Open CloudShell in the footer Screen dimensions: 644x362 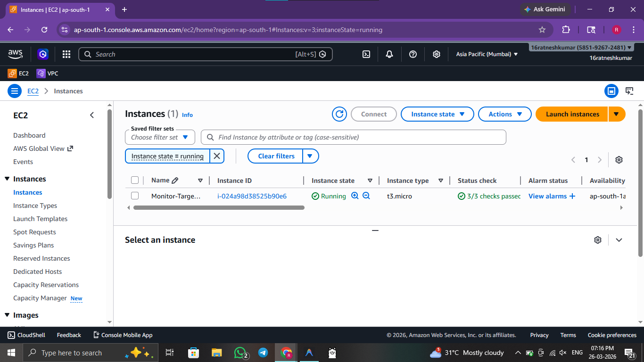26,335
